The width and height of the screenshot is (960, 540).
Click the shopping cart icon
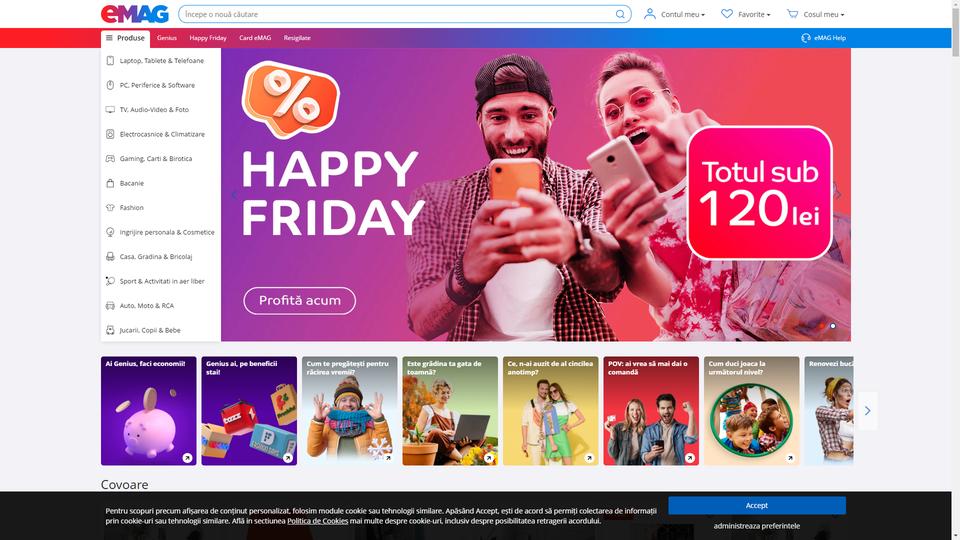pos(792,13)
